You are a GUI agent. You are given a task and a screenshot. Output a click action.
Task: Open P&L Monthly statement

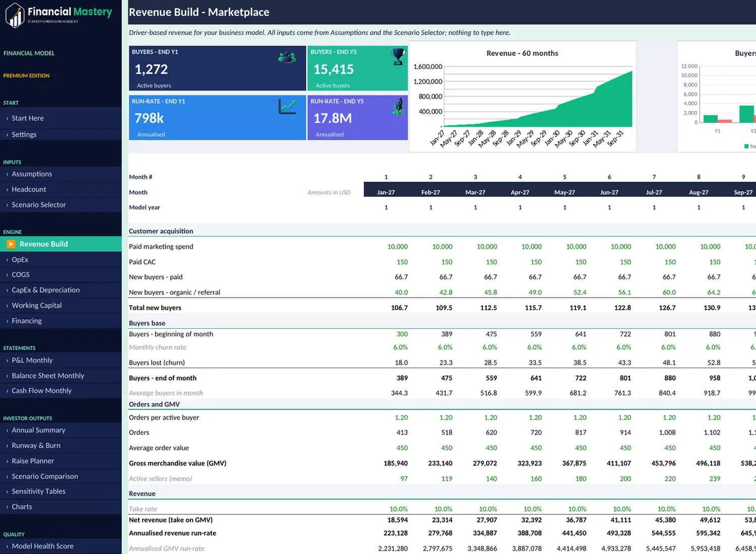coord(61,361)
